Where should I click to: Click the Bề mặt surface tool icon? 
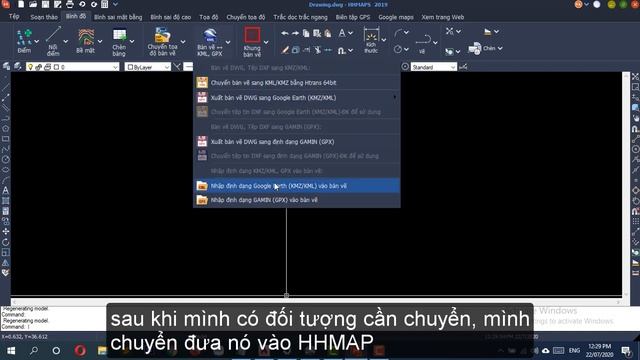click(86, 37)
